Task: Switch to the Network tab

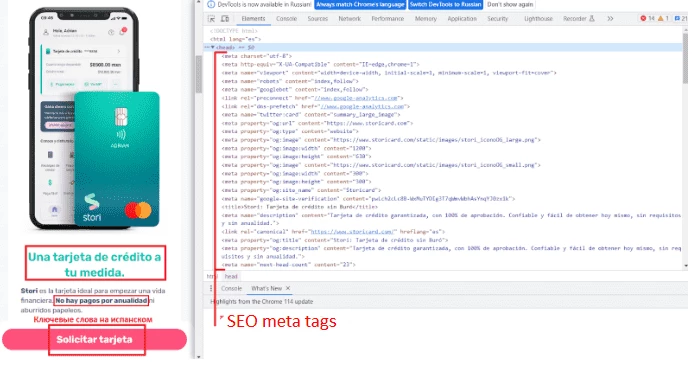Action: [349, 19]
